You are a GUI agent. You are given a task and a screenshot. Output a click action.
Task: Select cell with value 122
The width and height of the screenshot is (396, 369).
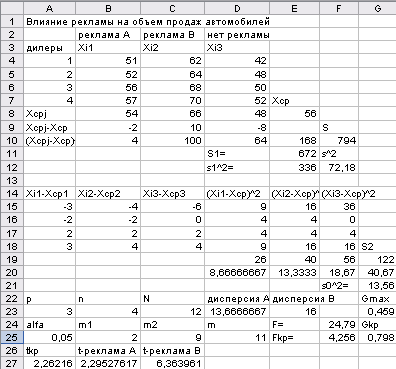tap(377, 259)
